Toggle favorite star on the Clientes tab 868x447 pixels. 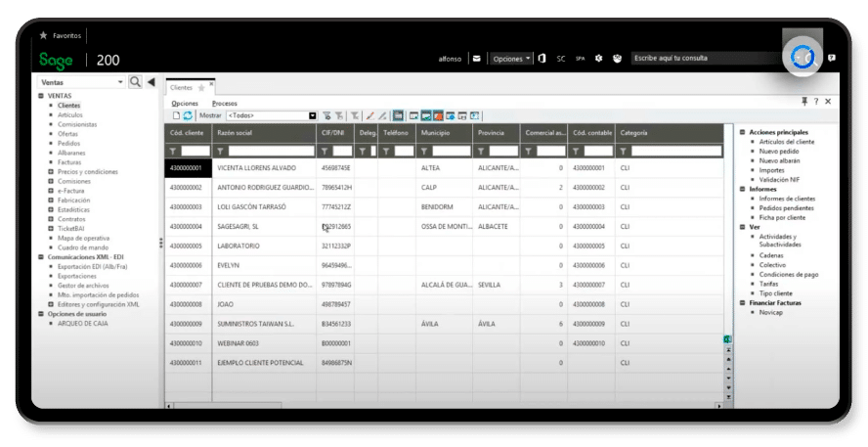201,87
